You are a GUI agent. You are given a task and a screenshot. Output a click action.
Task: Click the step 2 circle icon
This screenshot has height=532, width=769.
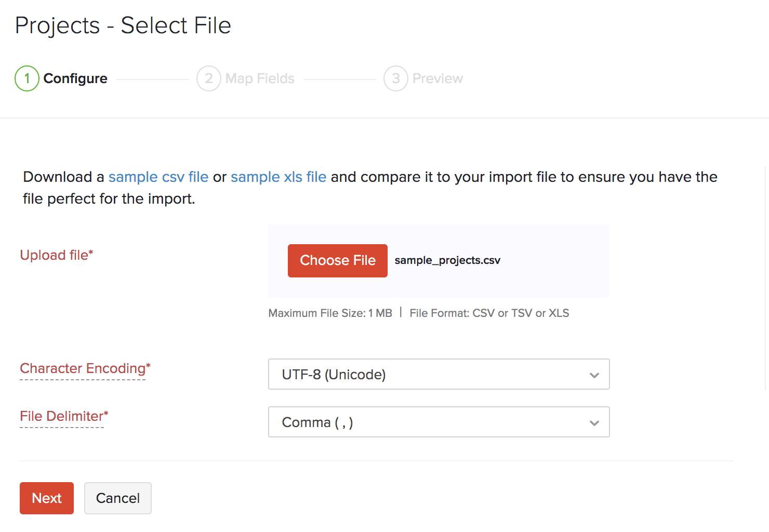click(x=209, y=78)
